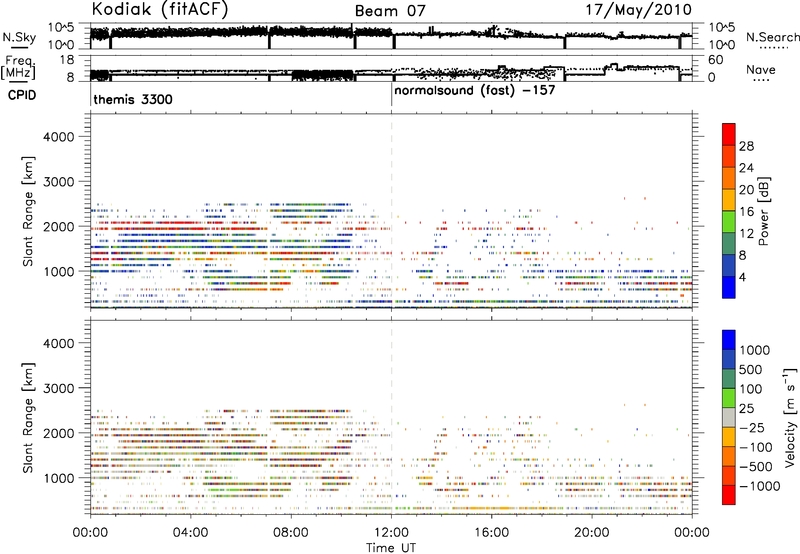The width and height of the screenshot is (800, 554).
Task: Click the Time UT axis title
Action: click(391, 548)
